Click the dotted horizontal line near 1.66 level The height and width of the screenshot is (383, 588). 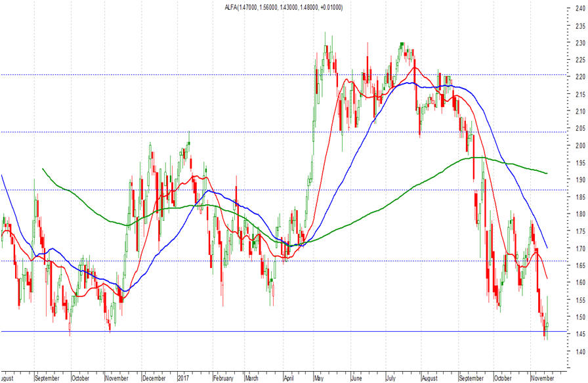[x=284, y=261]
